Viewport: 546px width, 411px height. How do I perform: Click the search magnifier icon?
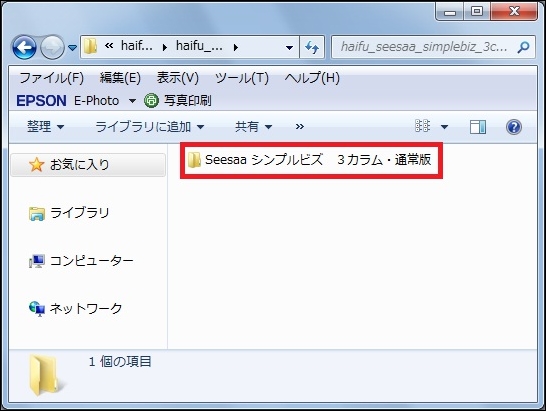pos(523,47)
